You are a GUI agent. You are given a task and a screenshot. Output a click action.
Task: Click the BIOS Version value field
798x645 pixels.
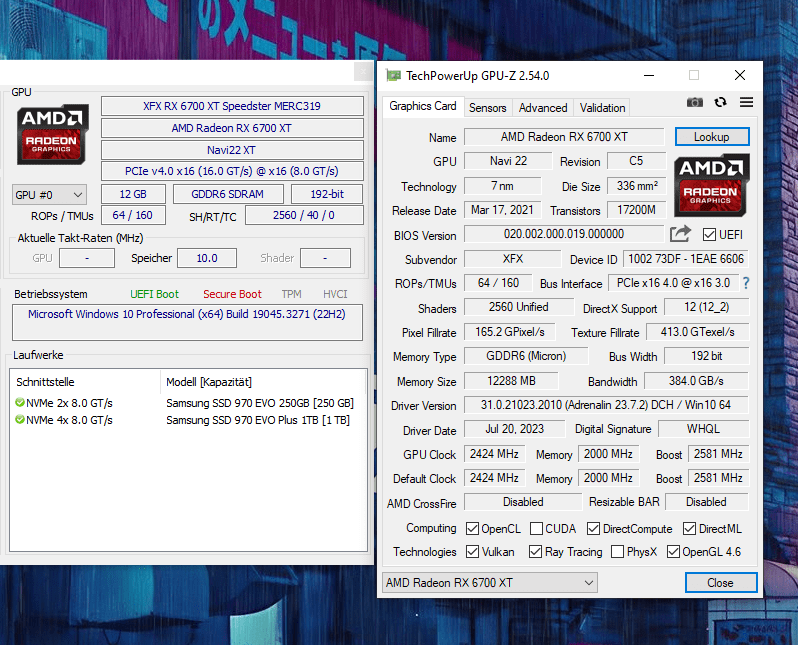point(564,234)
